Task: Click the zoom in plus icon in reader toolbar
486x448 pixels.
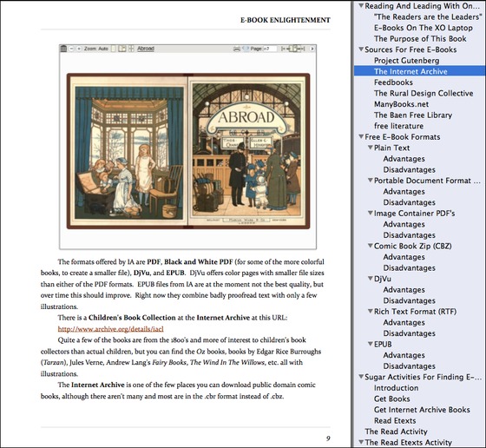Action: [79, 49]
